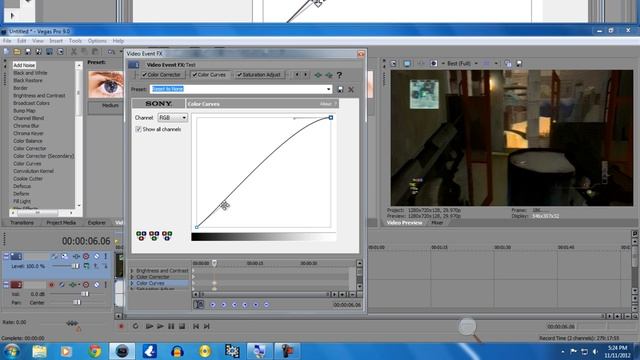Uncheck Show all channels
This screenshot has width=640, height=360.
[138, 129]
